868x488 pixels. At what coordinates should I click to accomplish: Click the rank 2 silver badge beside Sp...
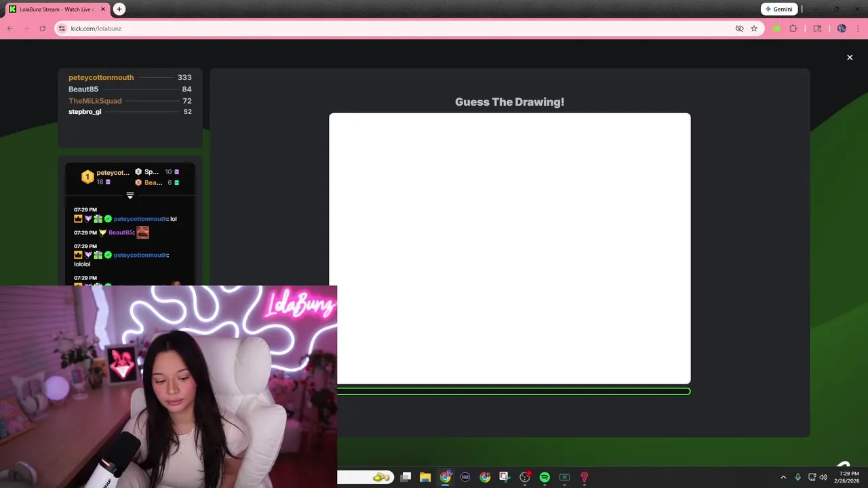[138, 171]
